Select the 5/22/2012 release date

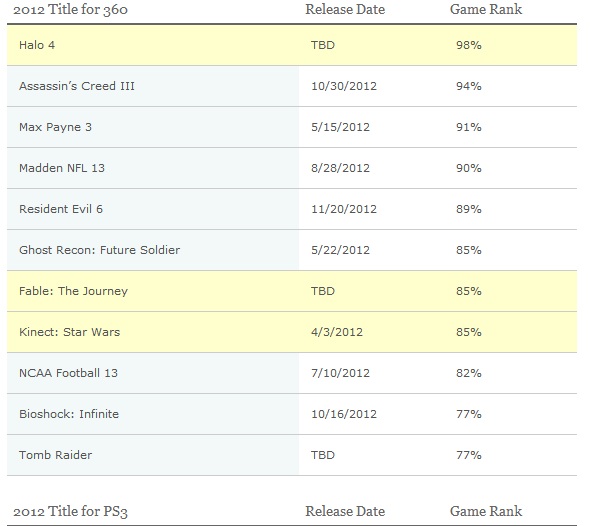click(x=340, y=250)
